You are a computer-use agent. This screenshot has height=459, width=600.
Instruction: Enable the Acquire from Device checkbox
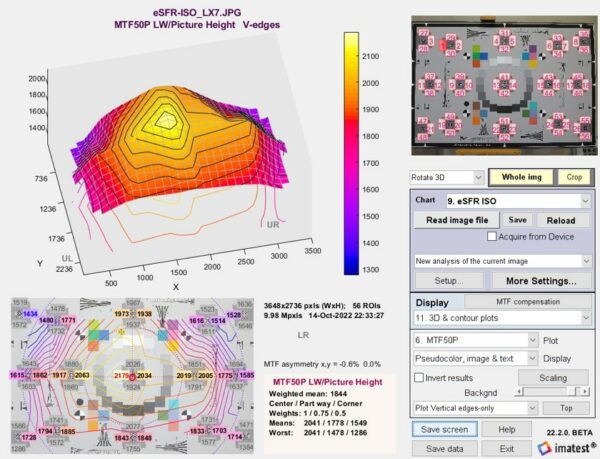[x=490, y=236]
